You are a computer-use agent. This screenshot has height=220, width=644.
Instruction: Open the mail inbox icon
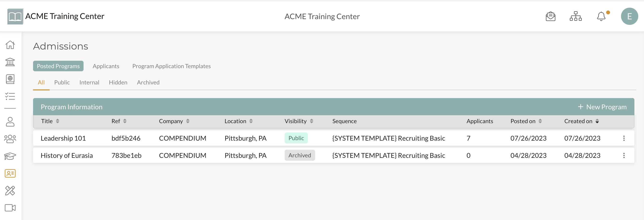click(550, 16)
